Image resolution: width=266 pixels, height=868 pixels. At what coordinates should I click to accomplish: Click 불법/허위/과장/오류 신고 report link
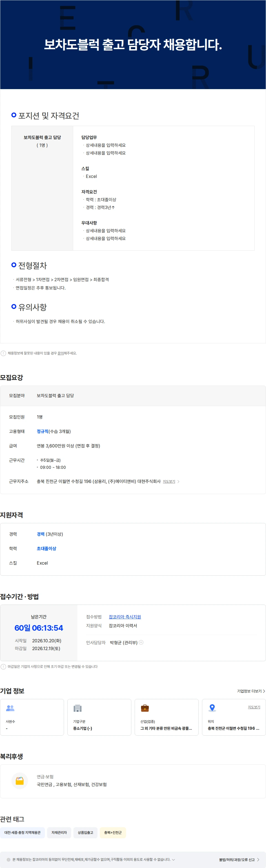(237, 860)
